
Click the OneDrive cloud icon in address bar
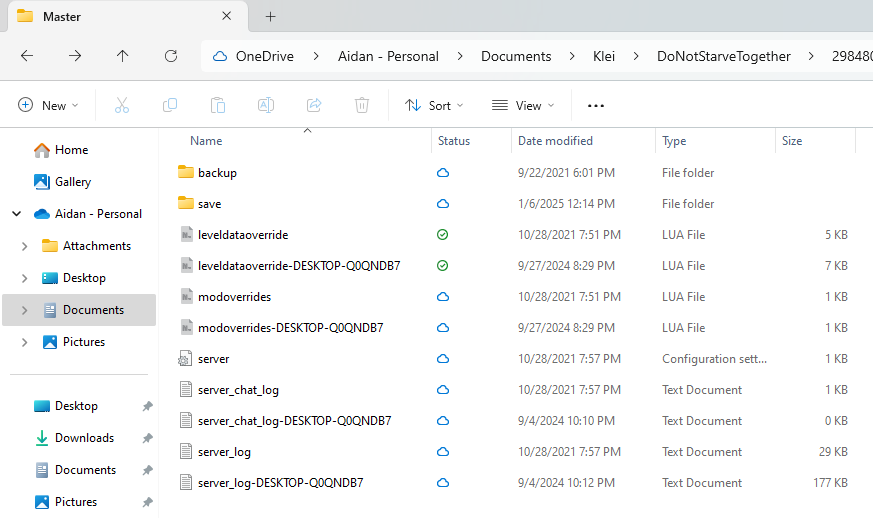[x=220, y=56]
